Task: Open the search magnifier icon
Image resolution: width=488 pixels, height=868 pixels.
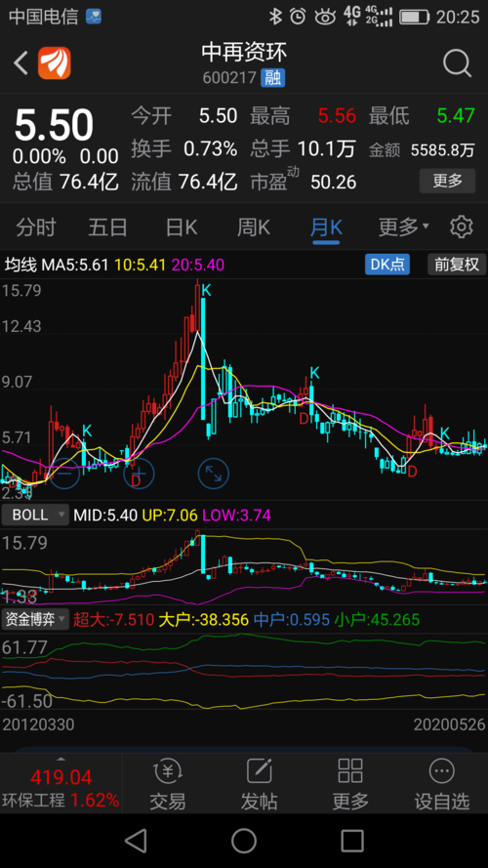Action: [457, 63]
